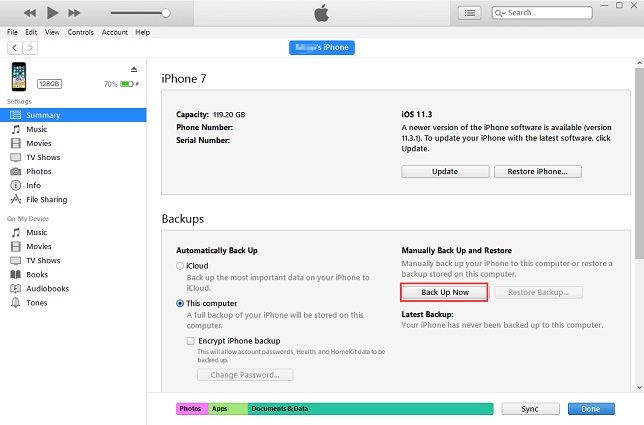Enable Encrypt iPhone backup checkbox
Image resolution: width=644 pixels, height=425 pixels.
pyautogui.click(x=191, y=341)
